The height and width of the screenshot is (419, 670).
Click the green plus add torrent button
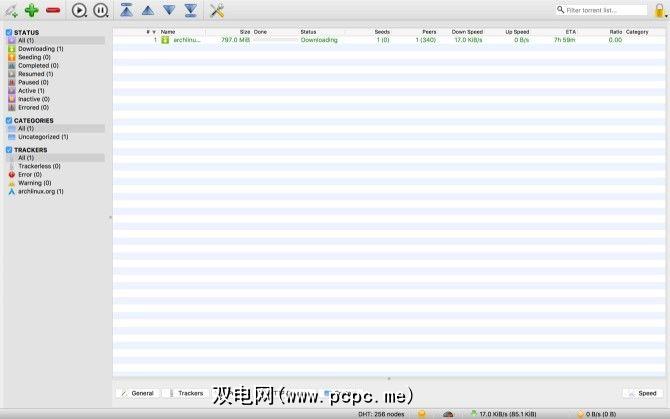[32, 10]
